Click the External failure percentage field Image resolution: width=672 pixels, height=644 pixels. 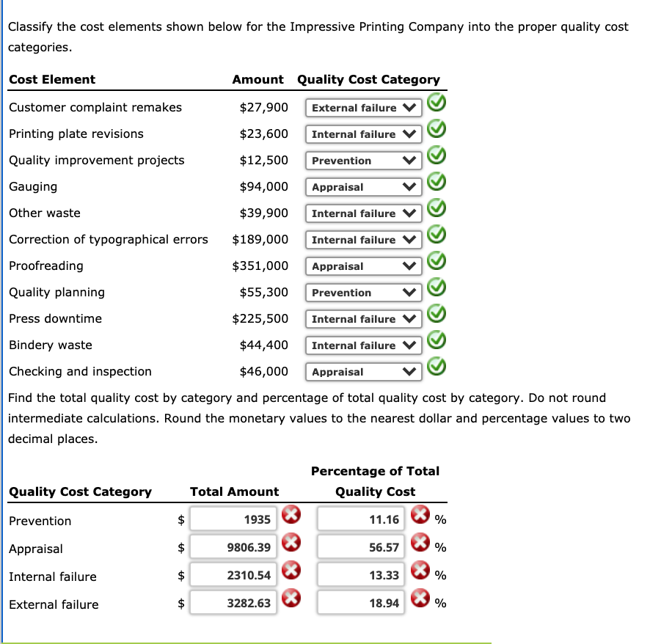(x=360, y=601)
